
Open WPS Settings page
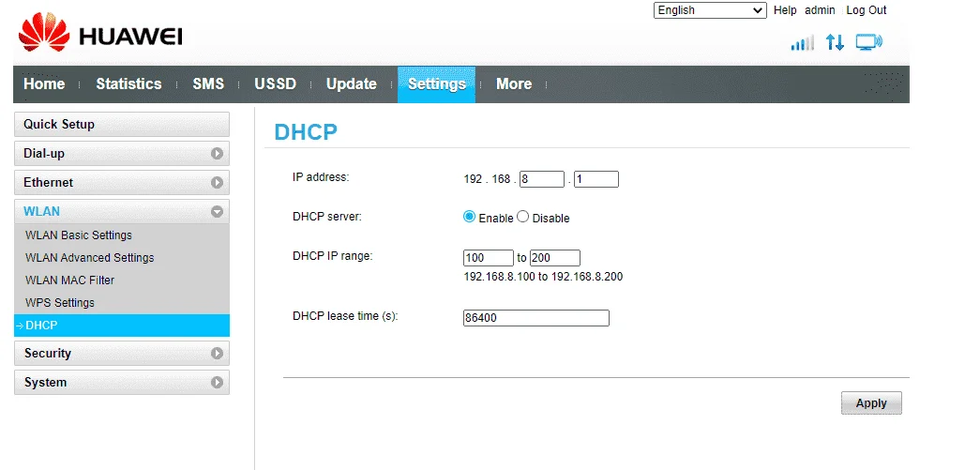pyautogui.click(x=60, y=302)
